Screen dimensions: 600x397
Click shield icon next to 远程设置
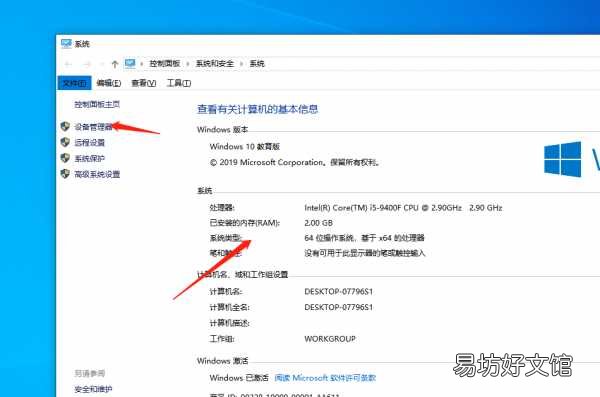pos(65,142)
